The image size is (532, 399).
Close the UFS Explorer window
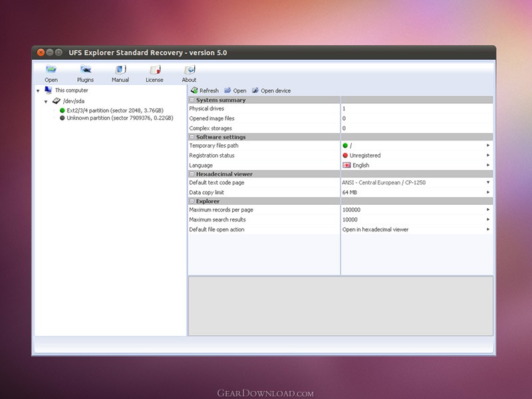(41, 53)
